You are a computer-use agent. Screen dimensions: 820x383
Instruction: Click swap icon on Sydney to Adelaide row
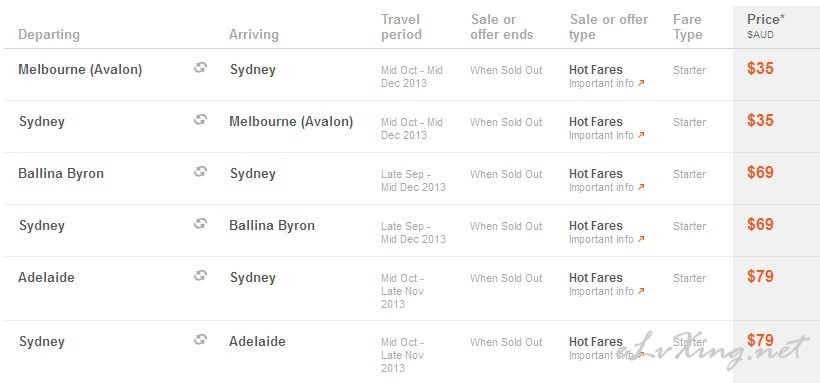point(200,340)
